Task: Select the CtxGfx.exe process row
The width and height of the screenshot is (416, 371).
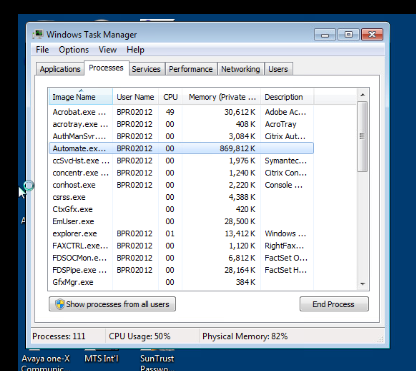Action: coord(181,209)
